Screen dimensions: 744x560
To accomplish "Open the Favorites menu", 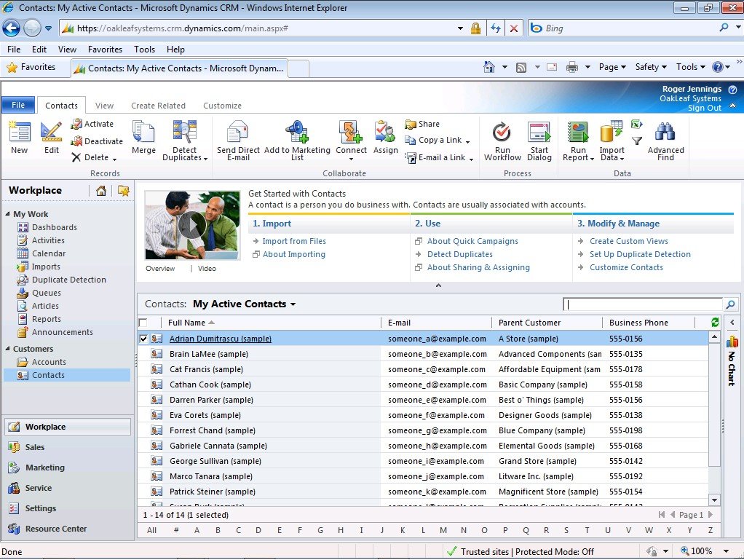I will 105,50.
